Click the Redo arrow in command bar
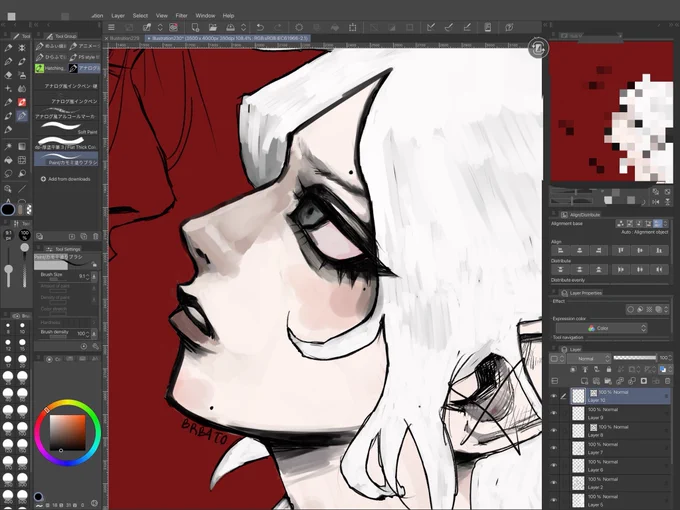The image size is (680, 510). point(278,27)
